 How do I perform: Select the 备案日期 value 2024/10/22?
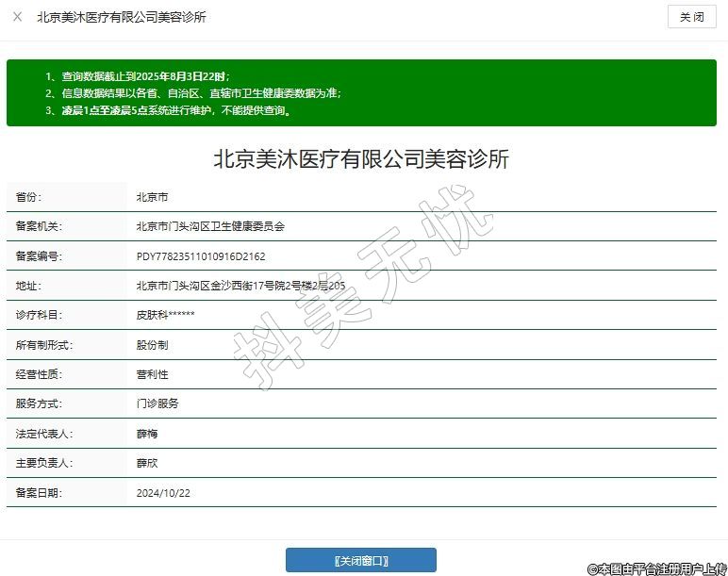pos(164,492)
